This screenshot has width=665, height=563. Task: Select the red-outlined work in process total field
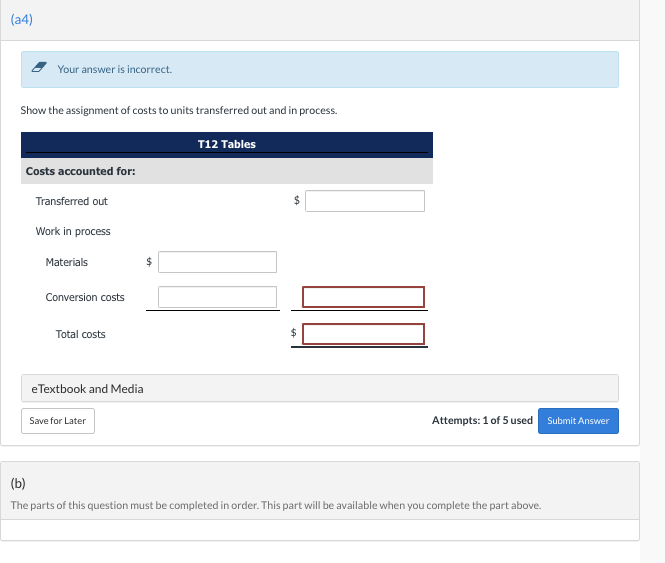tap(363, 297)
